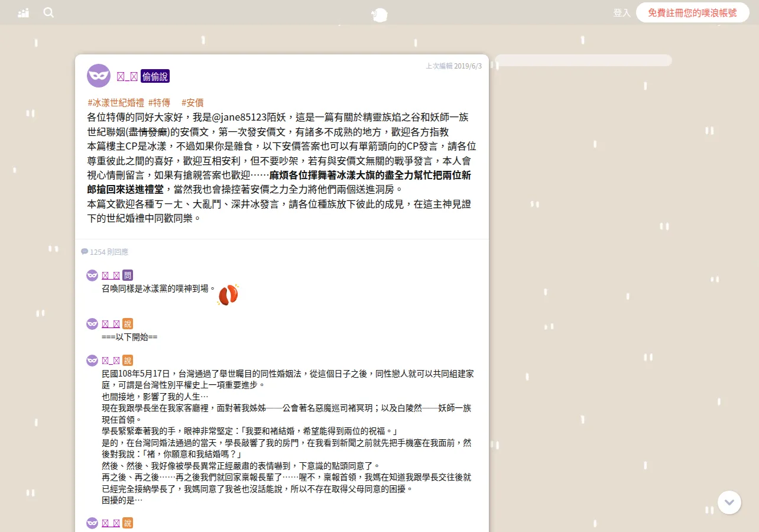Click the 上次編輯 2019/6/3 timestamp
Screen dimensions: 759x532
453,66
